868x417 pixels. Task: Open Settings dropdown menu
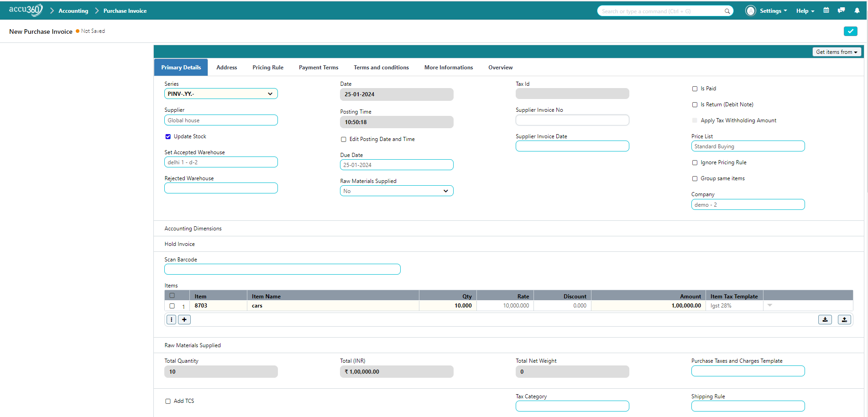pos(773,11)
